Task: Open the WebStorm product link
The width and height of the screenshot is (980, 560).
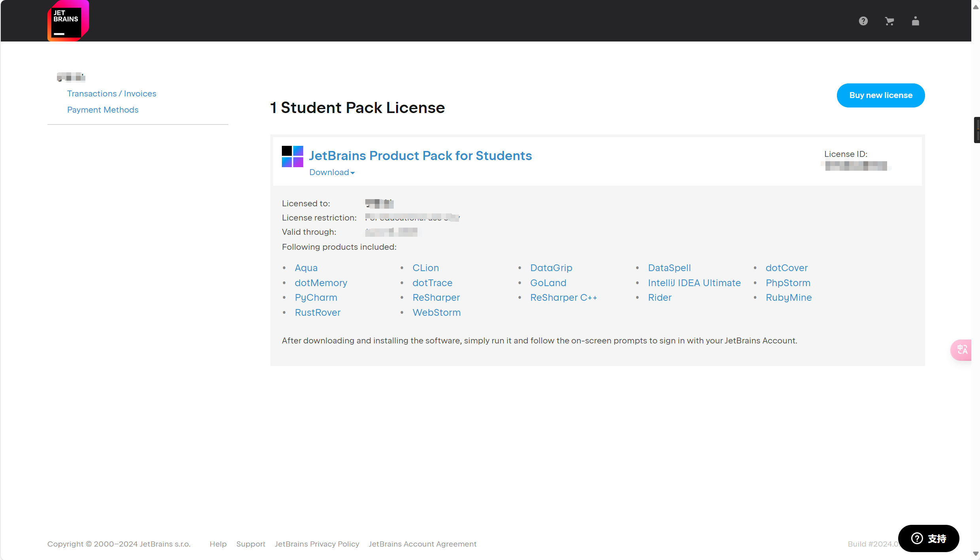Action: click(436, 313)
